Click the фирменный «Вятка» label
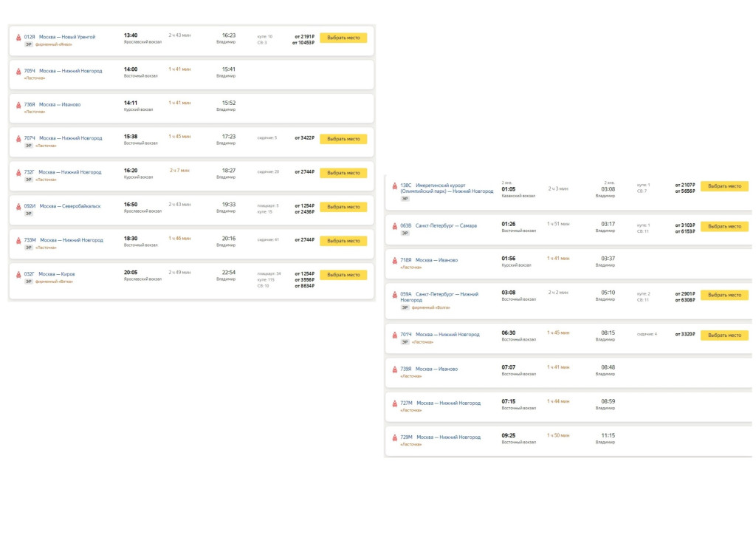Viewport: 756px width, 535px height. [x=55, y=282]
